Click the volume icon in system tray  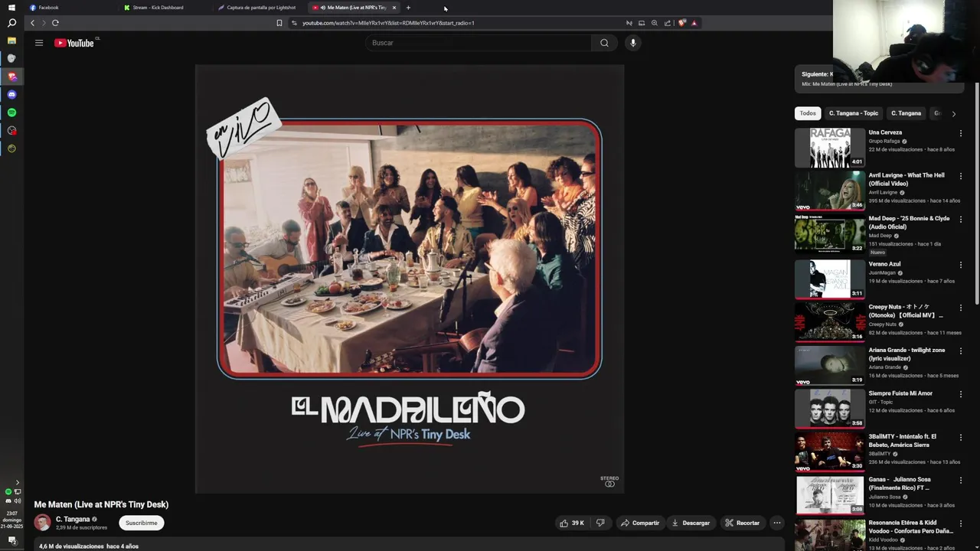point(18,501)
